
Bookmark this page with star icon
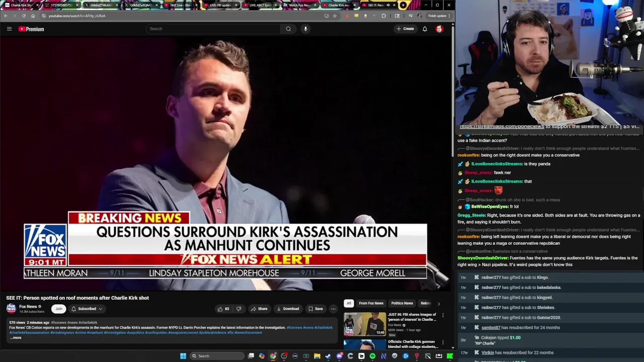pyautogui.click(x=335, y=16)
